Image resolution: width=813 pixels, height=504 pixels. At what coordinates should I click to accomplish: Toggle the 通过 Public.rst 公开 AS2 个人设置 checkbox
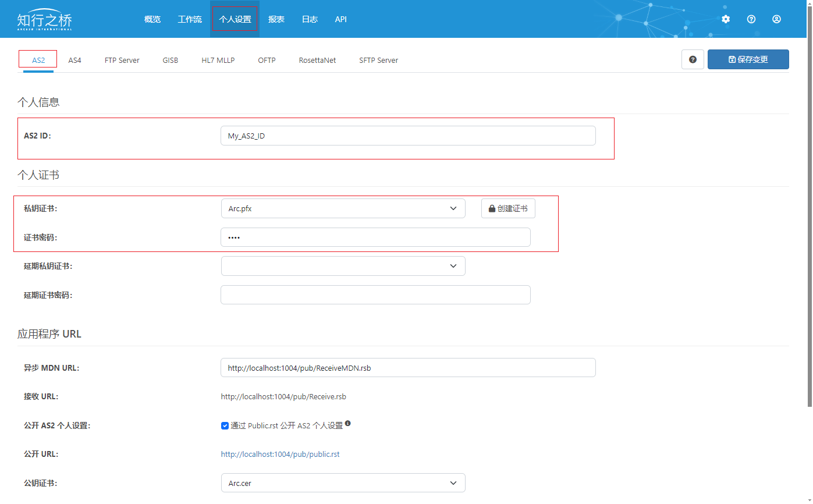click(x=225, y=425)
